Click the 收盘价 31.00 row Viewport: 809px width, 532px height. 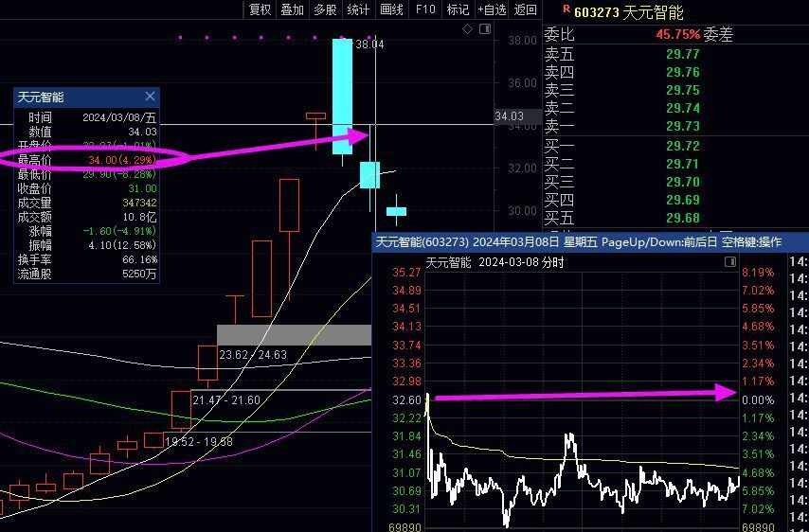(x=87, y=188)
